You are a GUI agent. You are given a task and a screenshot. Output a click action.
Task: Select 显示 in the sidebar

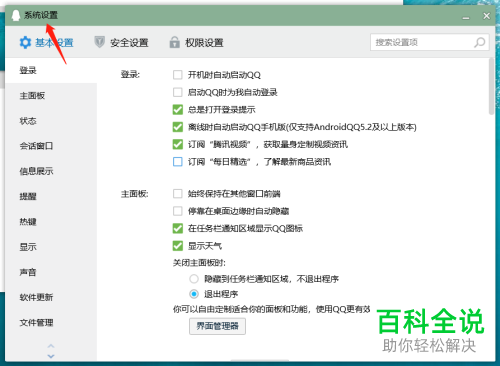pos(51,247)
